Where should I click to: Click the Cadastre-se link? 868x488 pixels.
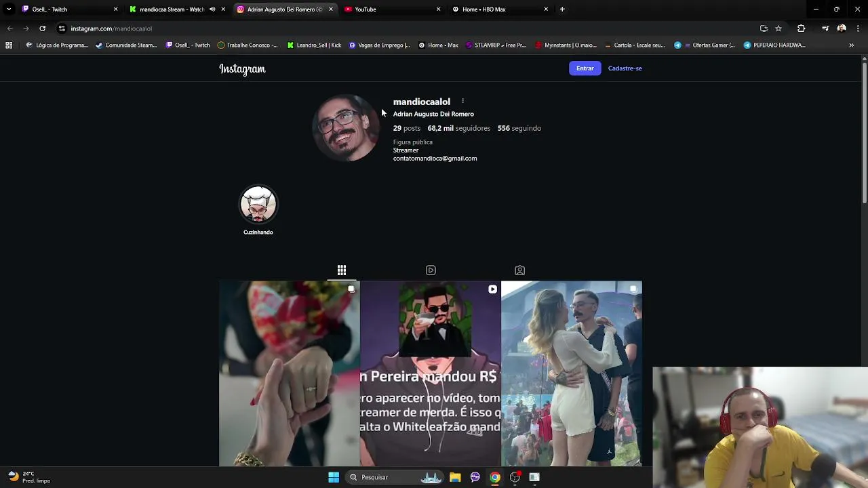tap(625, 68)
